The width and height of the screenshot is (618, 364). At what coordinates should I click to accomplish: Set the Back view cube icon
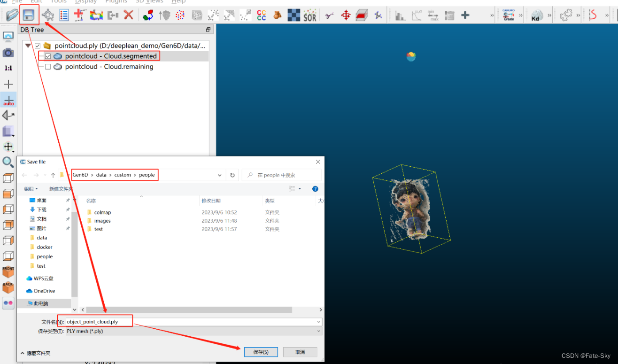8,287
